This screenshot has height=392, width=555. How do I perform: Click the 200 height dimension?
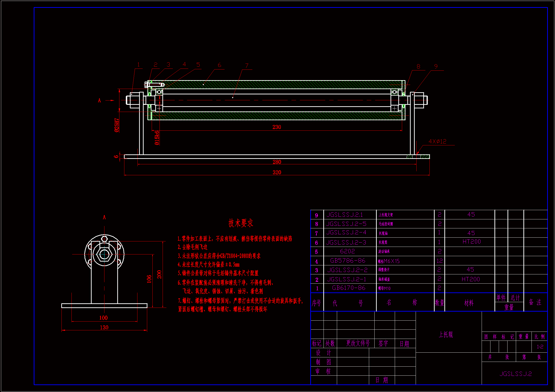(x=159, y=274)
